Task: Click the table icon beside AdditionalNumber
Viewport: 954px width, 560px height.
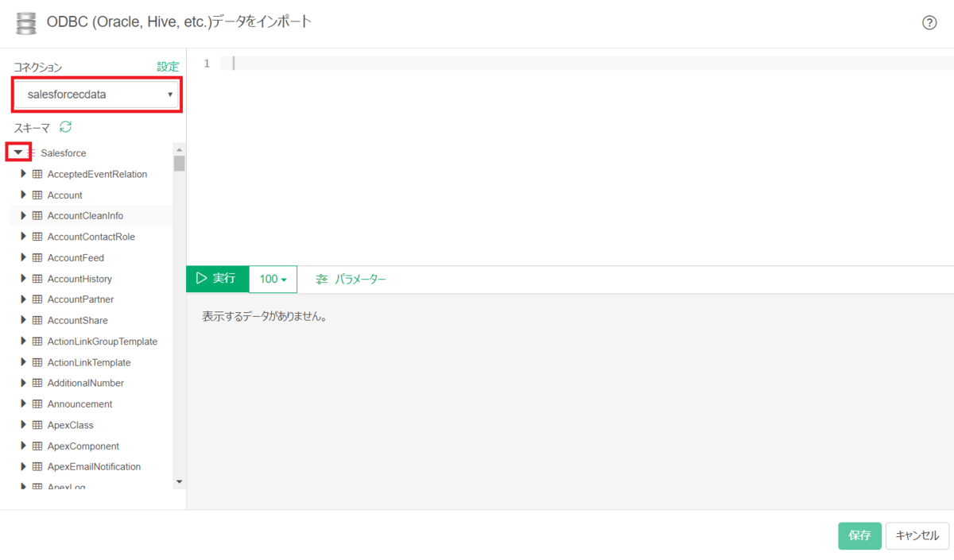Action: coord(37,383)
